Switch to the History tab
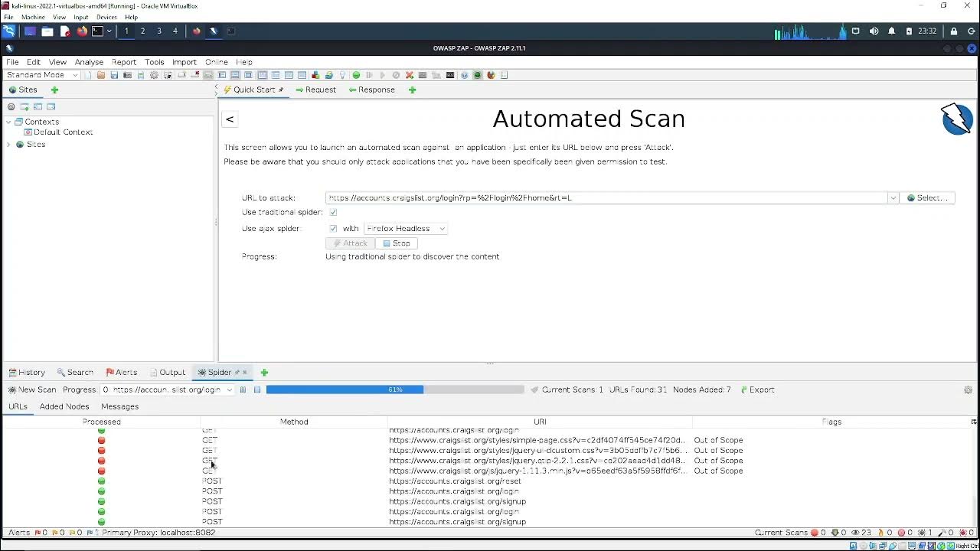This screenshot has height=551, width=980. pyautogui.click(x=27, y=373)
